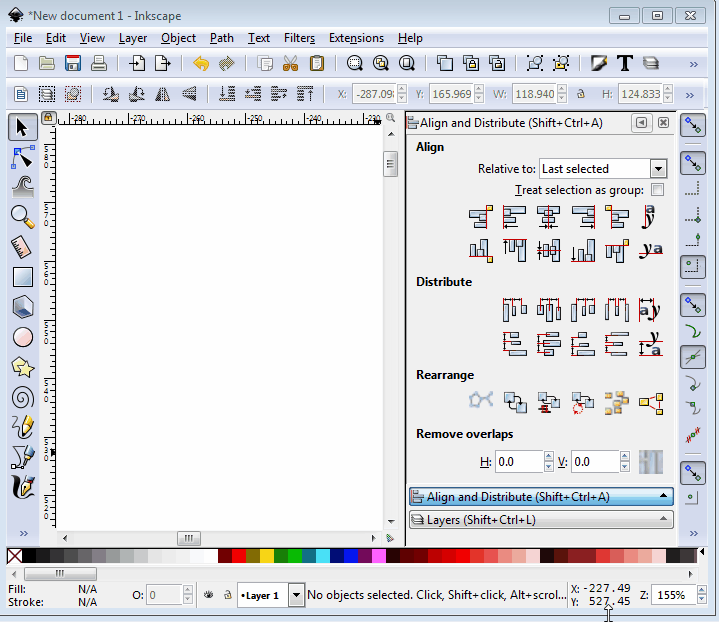Image resolution: width=719 pixels, height=622 pixels.
Task: Close the Align and Distribute panel
Action: [663, 122]
